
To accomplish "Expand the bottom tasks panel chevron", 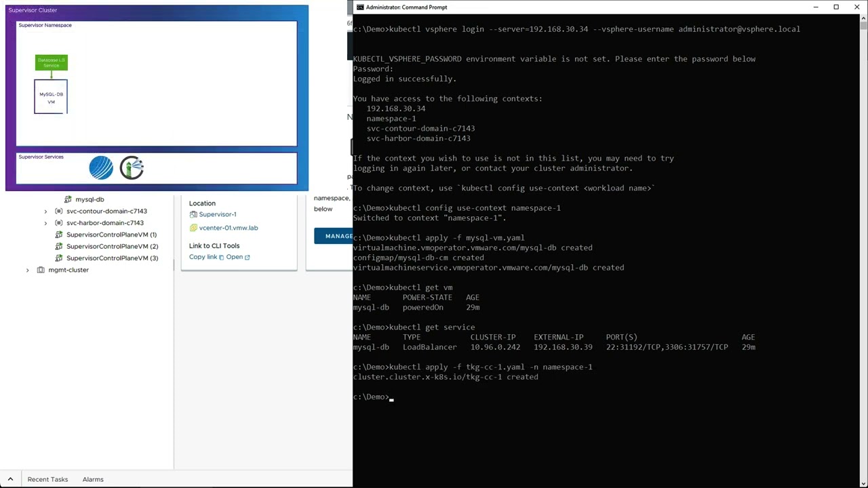I will click(x=10, y=479).
